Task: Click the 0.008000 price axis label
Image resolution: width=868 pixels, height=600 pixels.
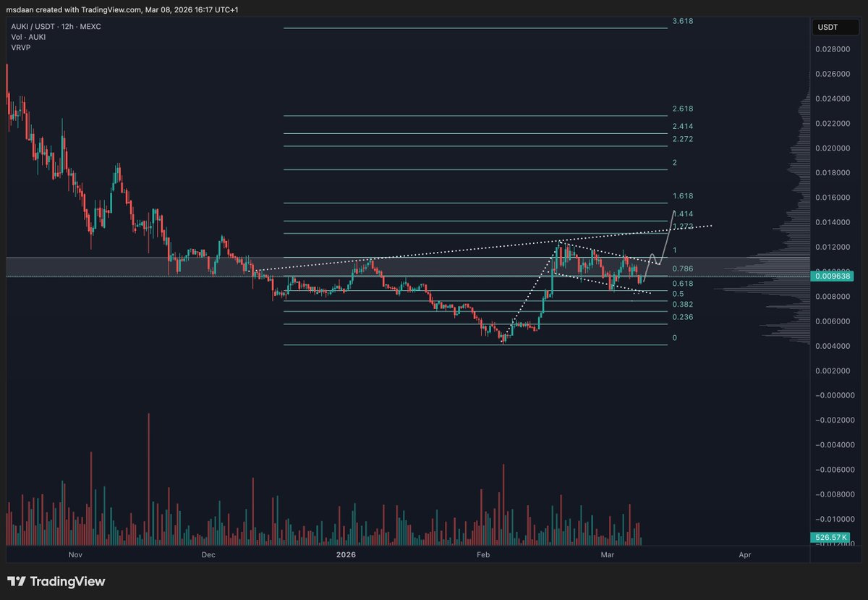Action: tap(834, 297)
